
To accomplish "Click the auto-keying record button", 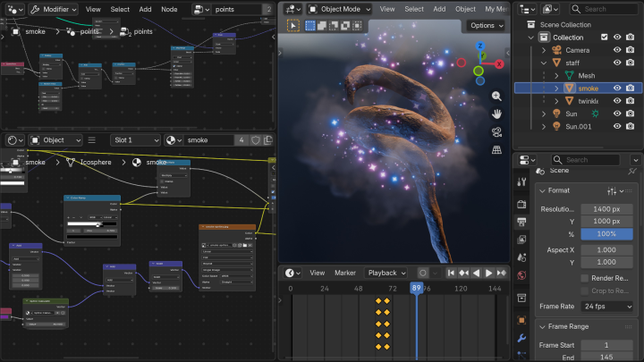I will pyautogui.click(x=423, y=273).
